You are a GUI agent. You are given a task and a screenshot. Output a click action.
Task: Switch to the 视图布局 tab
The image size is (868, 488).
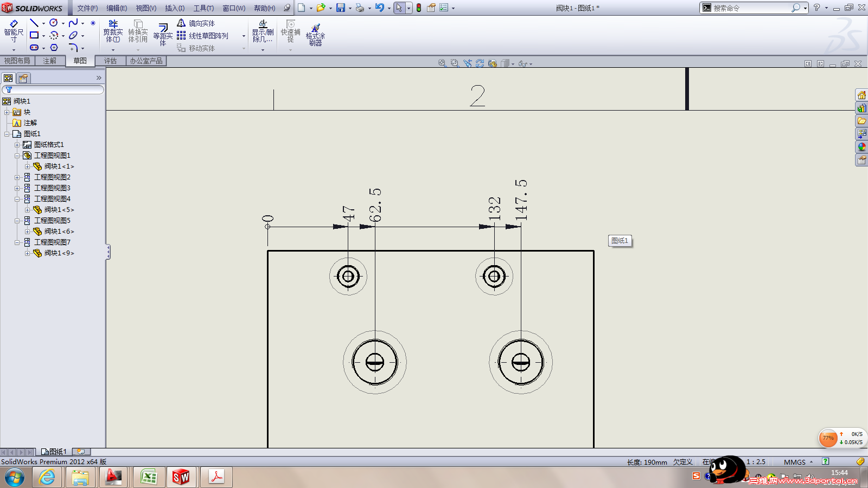pos(17,61)
